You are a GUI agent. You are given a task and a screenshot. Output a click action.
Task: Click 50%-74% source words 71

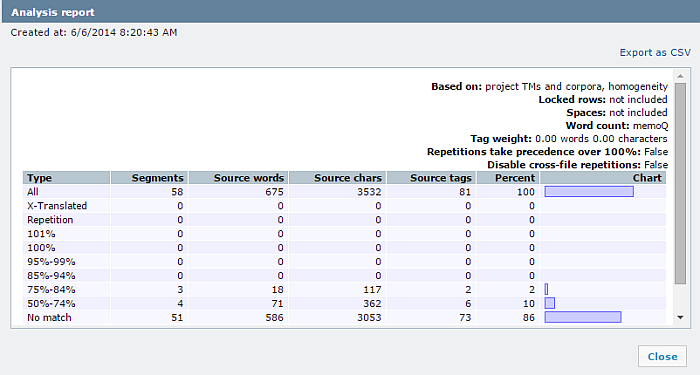pyautogui.click(x=278, y=304)
